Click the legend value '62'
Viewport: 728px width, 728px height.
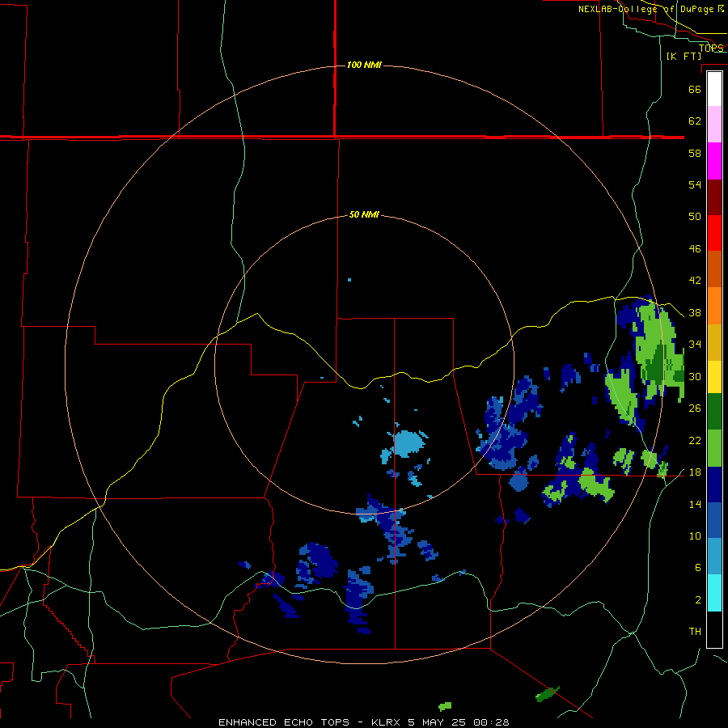coord(695,121)
